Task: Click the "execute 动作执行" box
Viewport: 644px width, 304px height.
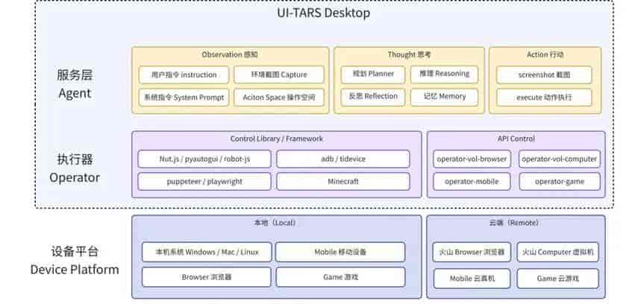Action: pyautogui.click(x=544, y=98)
